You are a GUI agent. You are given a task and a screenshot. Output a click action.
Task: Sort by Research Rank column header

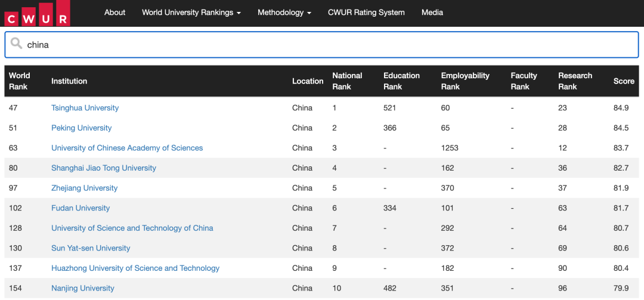pyautogui.click(x=575, y=81)
